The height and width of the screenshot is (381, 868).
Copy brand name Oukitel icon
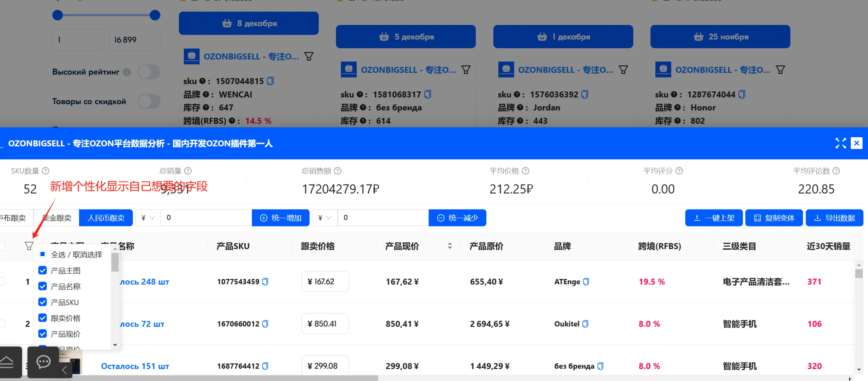[x=585, y=324]
